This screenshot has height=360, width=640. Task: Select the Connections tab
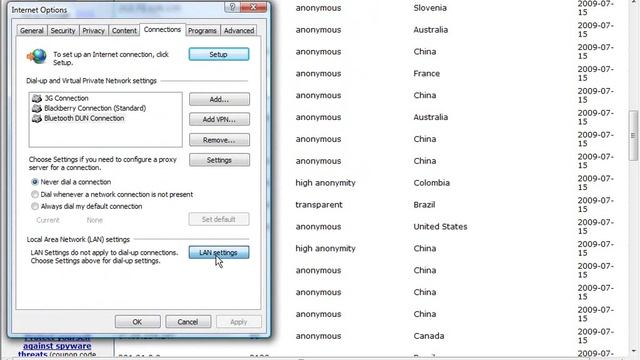(162, 29)
